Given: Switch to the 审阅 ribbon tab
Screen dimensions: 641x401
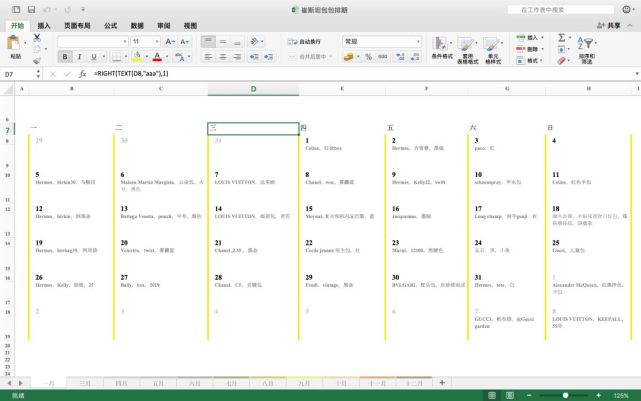Looking at the screenshot, I should pyautogui.click(x=164, y=26).
